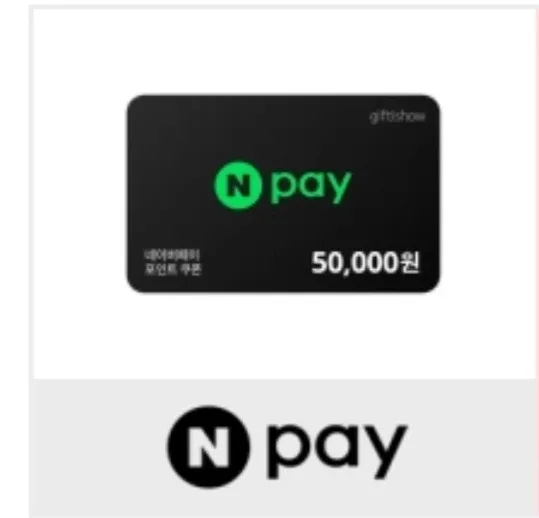539x518 pixels.
Task: Click the white space above the gift card
Action: click(x=283, y=52)
